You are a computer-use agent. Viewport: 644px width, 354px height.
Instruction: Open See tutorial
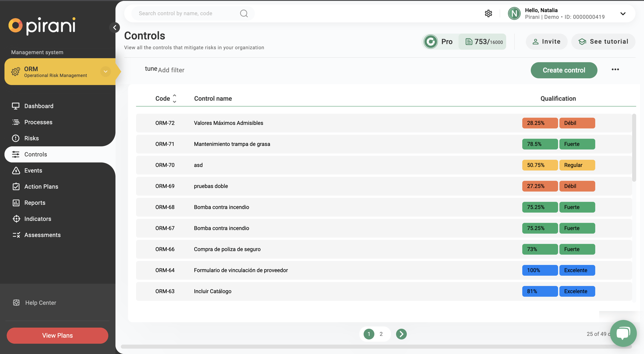point(603,42)
